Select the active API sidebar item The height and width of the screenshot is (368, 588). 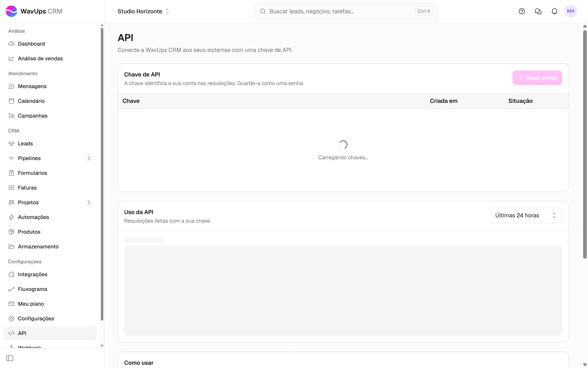50,333
